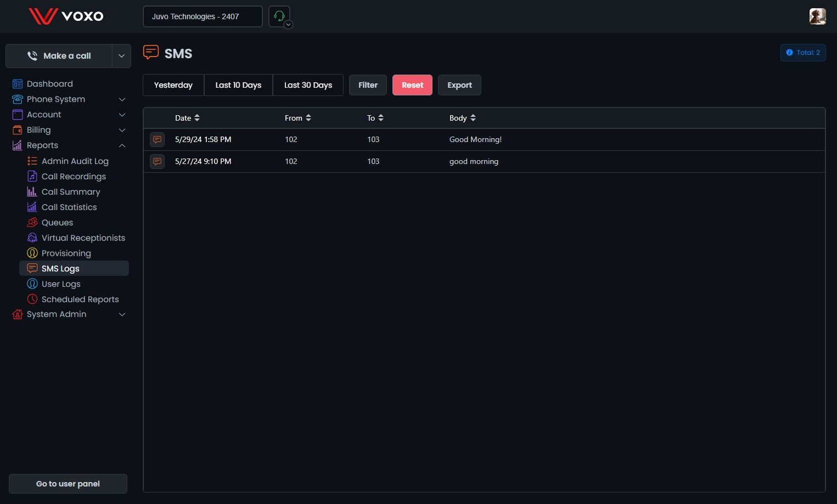Click the headset status icon in header
837x504 pixels.
[279, 16]
